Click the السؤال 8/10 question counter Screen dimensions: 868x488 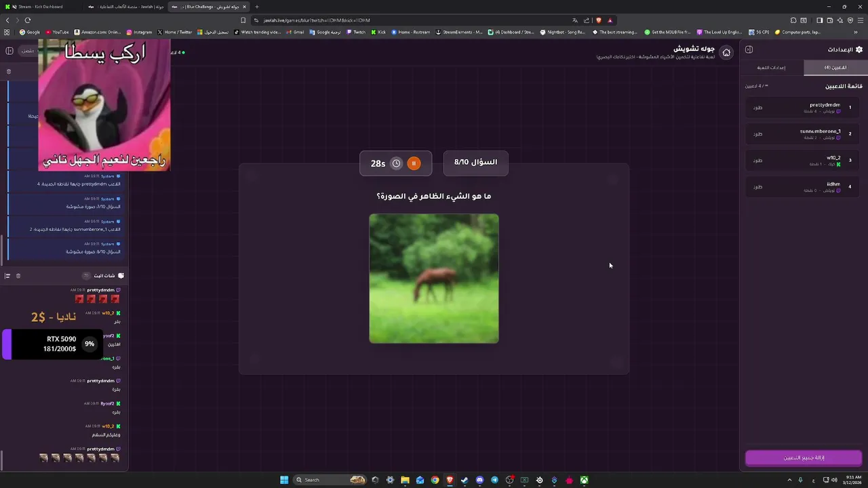(475, 163)
